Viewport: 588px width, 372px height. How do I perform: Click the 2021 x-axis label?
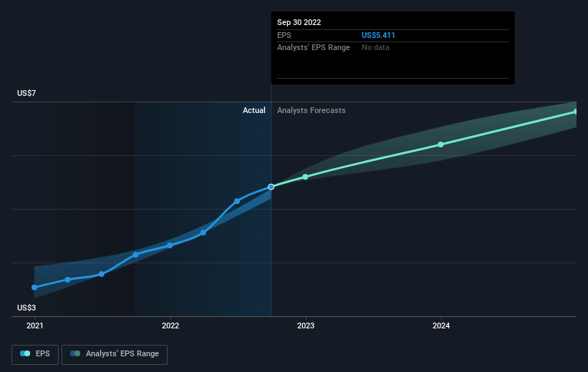point(35,325)
